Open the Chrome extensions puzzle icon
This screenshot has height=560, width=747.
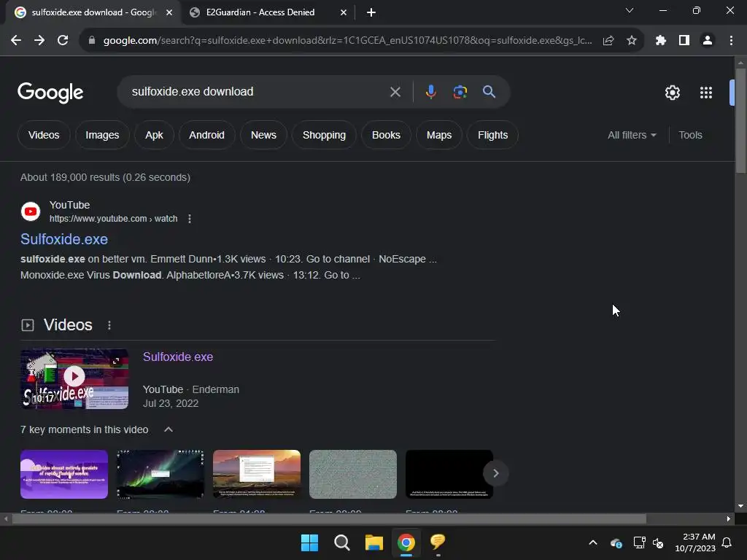point(661,41)
